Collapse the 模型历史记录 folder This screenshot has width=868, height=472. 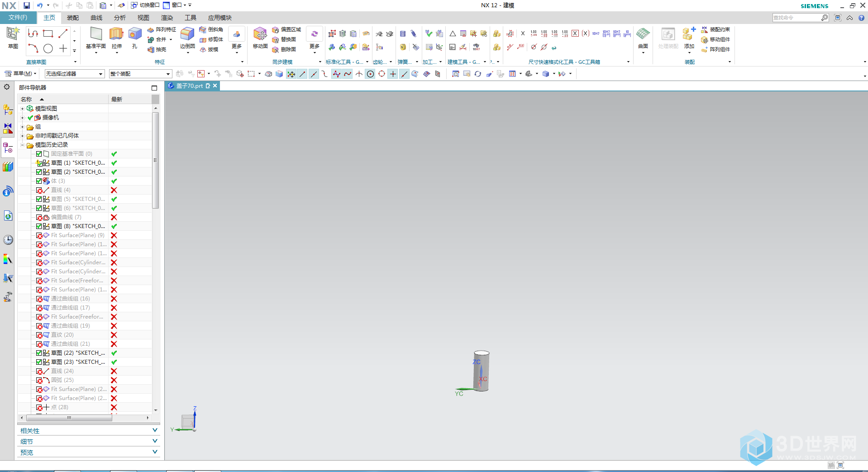coord(22,145)
